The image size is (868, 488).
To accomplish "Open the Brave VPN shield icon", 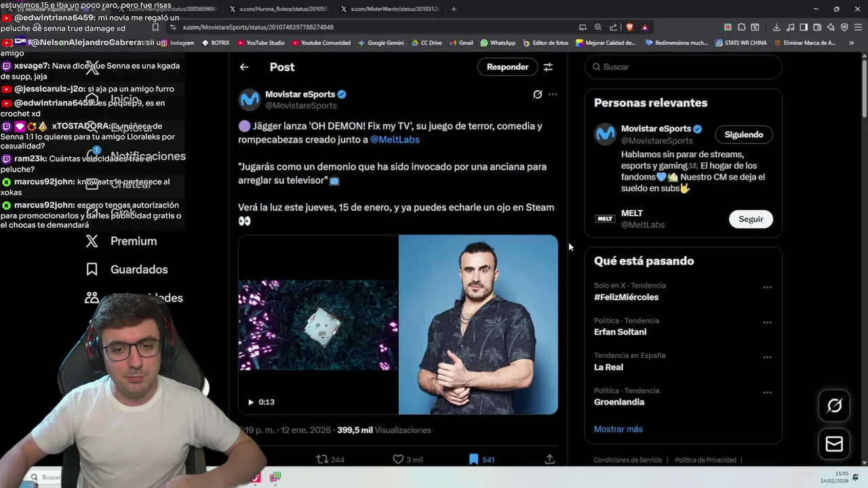I will click(844, 27).
